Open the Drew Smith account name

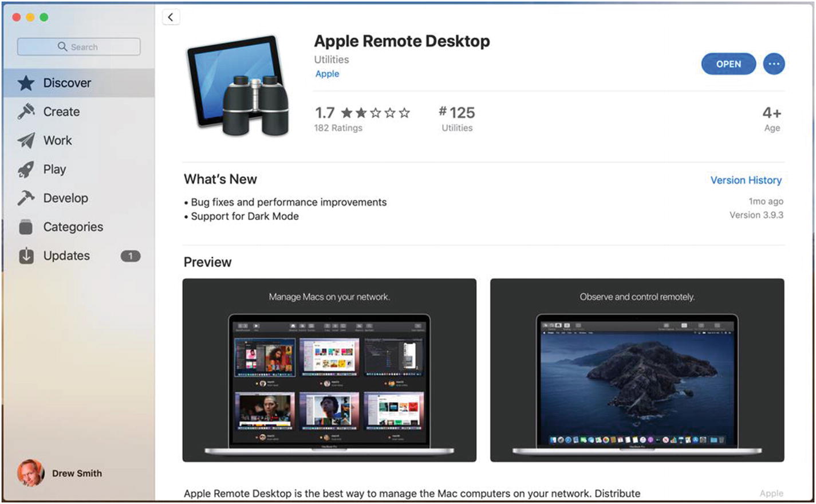coord(77,473)
